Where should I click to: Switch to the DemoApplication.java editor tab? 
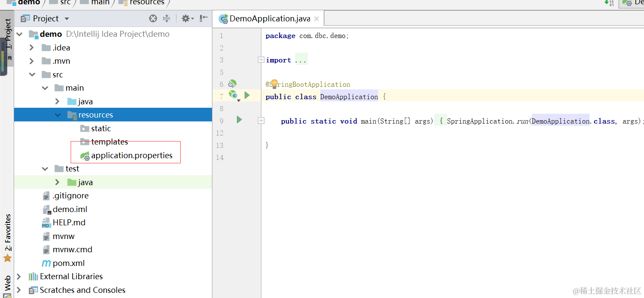(x=269, y=18)
